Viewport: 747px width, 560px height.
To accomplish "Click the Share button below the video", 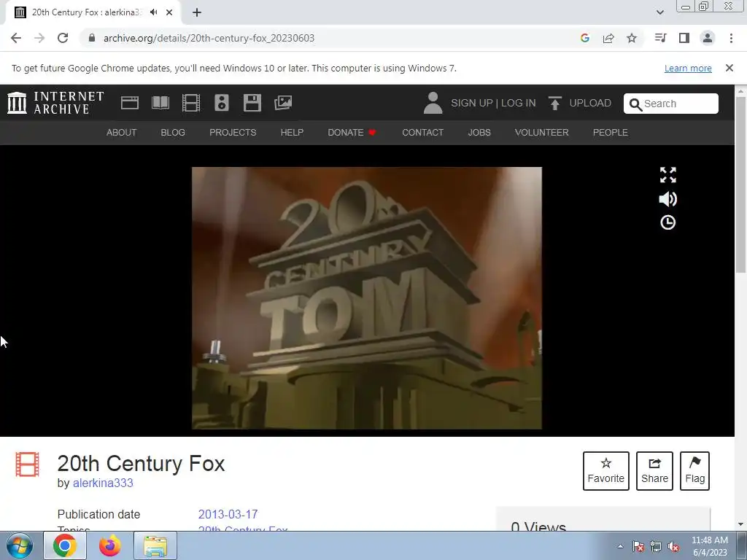I will (654, 471).
